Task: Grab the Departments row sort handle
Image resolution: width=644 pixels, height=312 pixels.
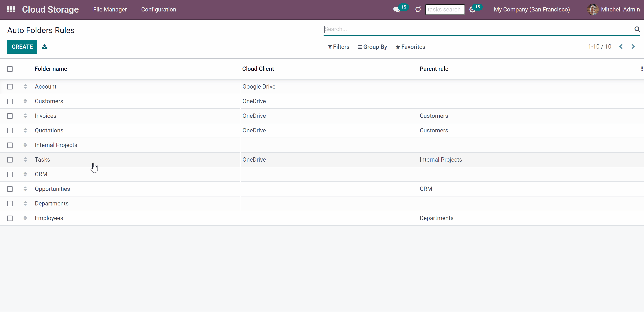Action: tap(25, 203)
